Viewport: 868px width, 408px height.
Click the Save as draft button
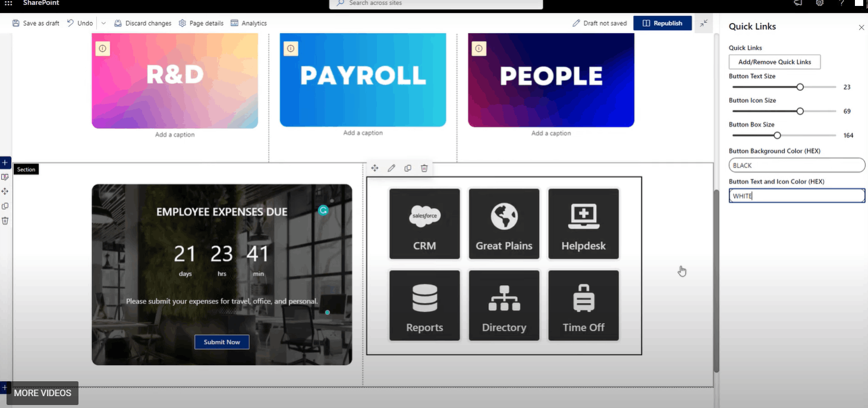tap(36, 23)
